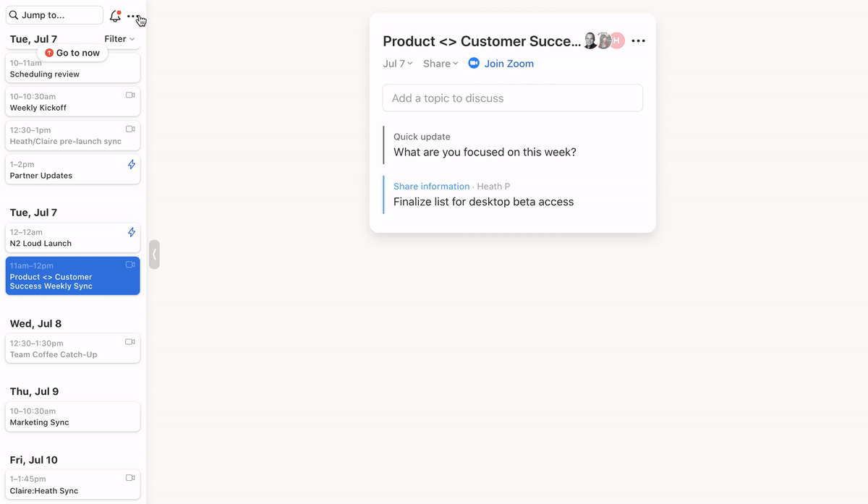
Task: Expand the Filter dropdown
Action: (x=119, y=39)
